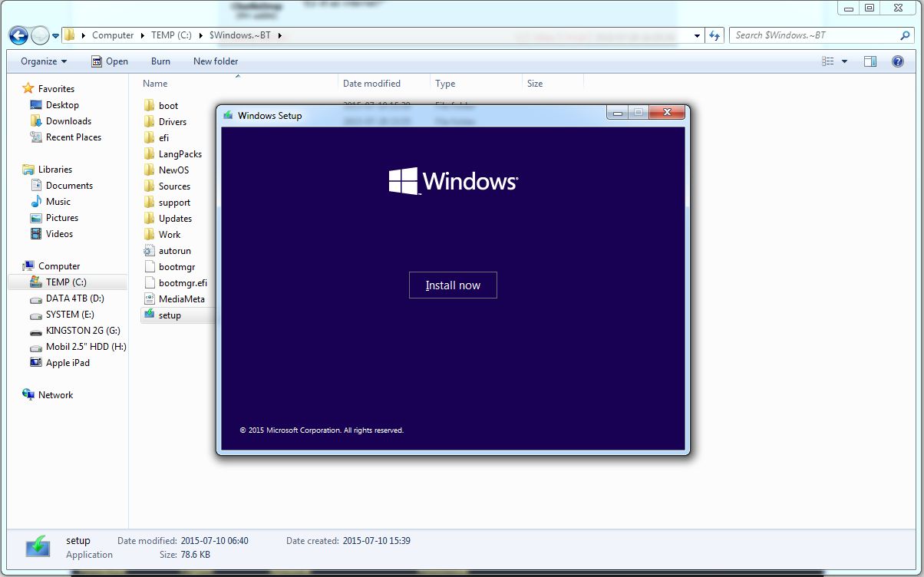Open recent locations dropdown beside navigation arrows
The width and height of the screenshot is (924, 577).
55,35
